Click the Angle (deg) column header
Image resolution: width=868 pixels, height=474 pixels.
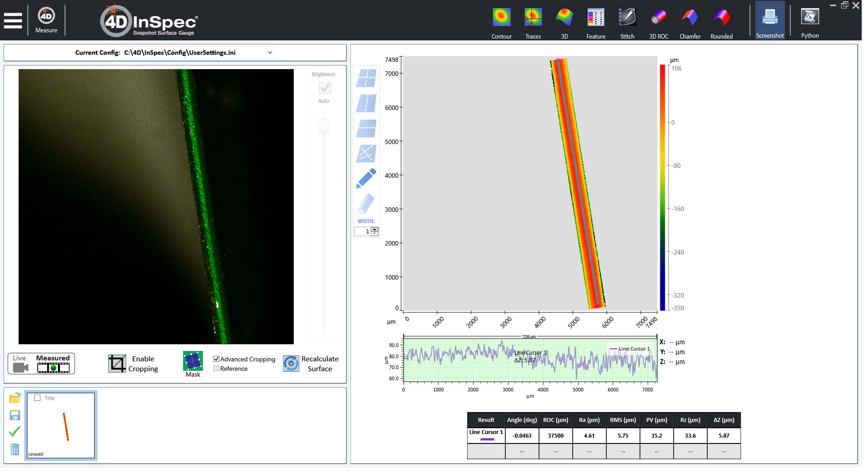pos(522,420)
